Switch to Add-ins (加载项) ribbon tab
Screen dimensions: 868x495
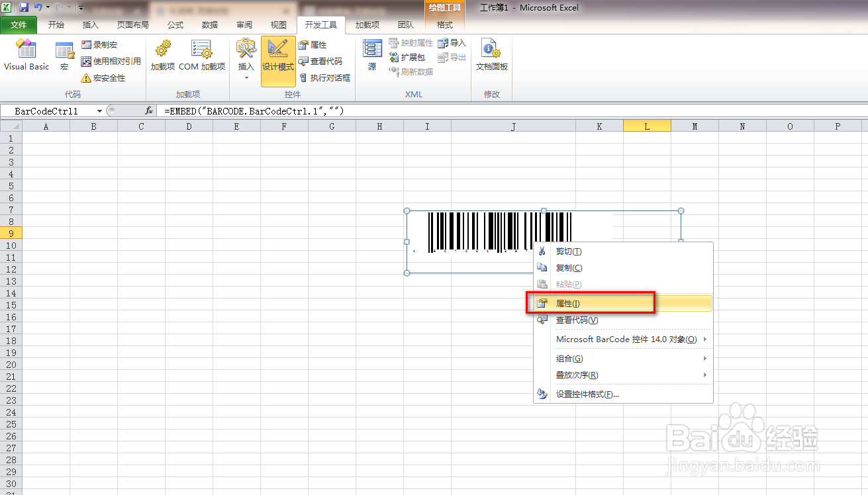[x=367, y=24]
